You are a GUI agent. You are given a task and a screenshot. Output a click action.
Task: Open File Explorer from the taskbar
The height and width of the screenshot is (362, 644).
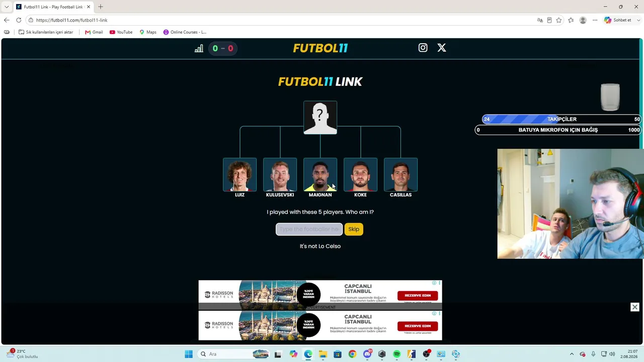(x=323, y=354)
